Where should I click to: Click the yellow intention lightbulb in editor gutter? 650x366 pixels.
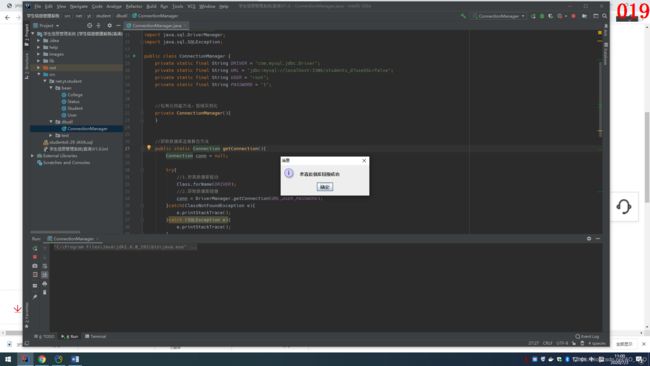click(149, 148)
